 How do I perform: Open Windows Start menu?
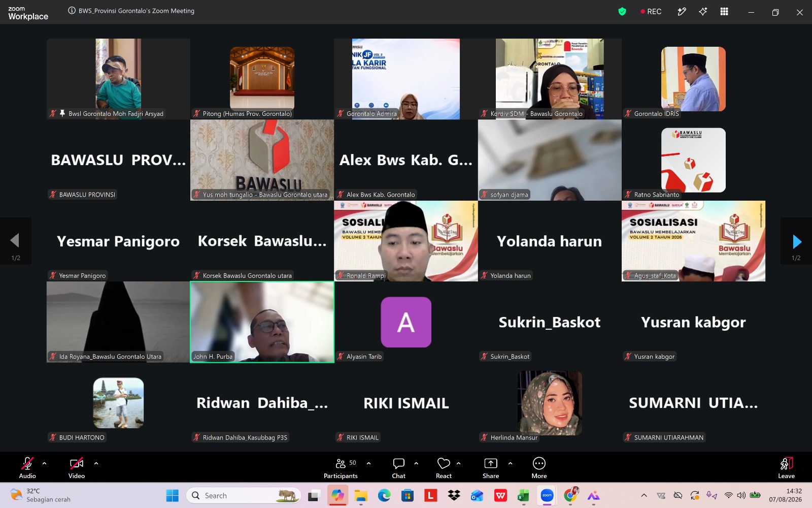point(173,495)
